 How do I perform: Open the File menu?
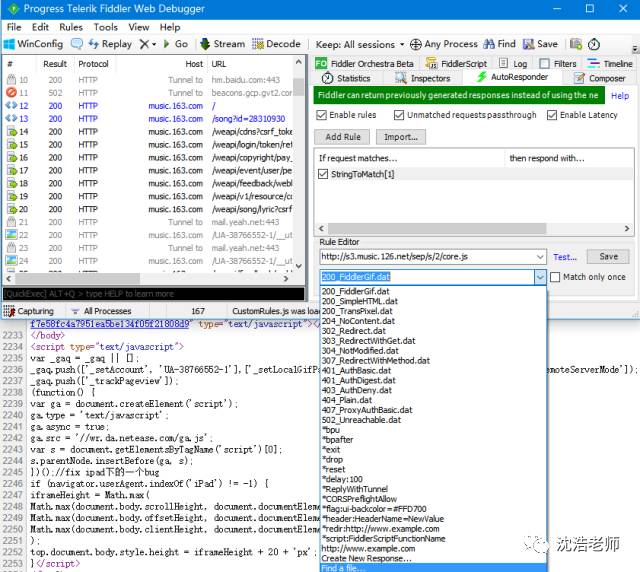pos(14,27)
